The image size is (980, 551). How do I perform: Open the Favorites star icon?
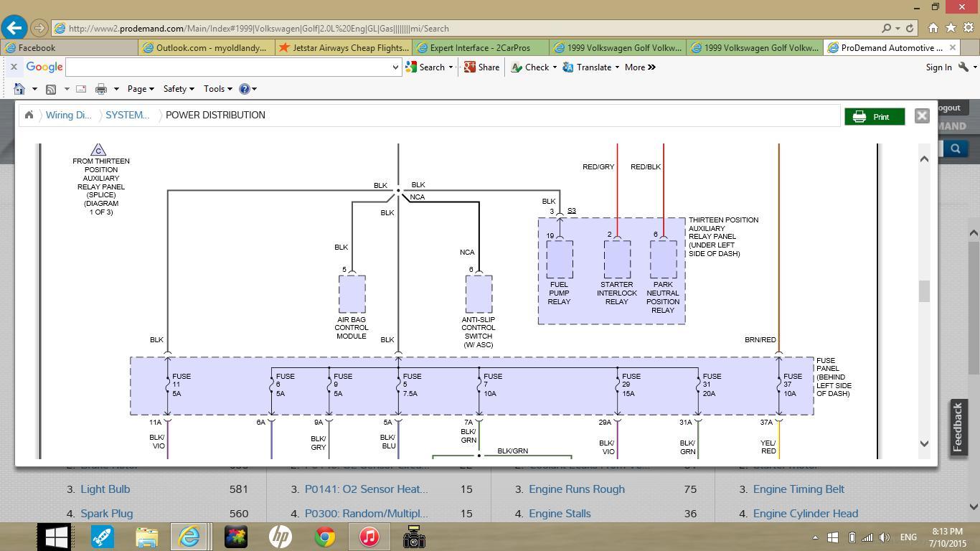point(951,28)
